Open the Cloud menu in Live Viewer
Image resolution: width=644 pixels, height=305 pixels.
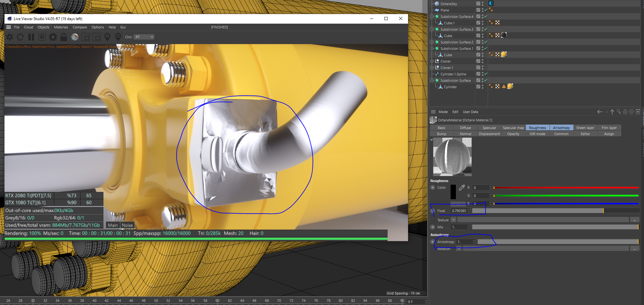(x=28, y=27)
